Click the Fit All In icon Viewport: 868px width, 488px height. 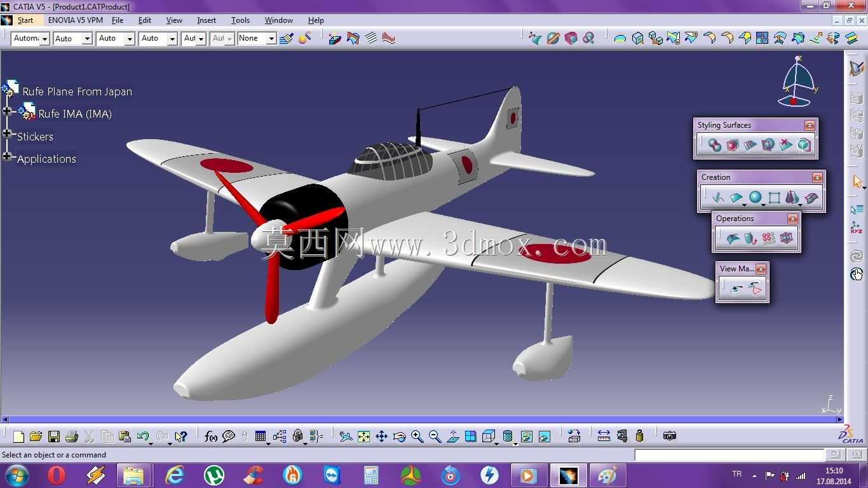tap(363, 437)
